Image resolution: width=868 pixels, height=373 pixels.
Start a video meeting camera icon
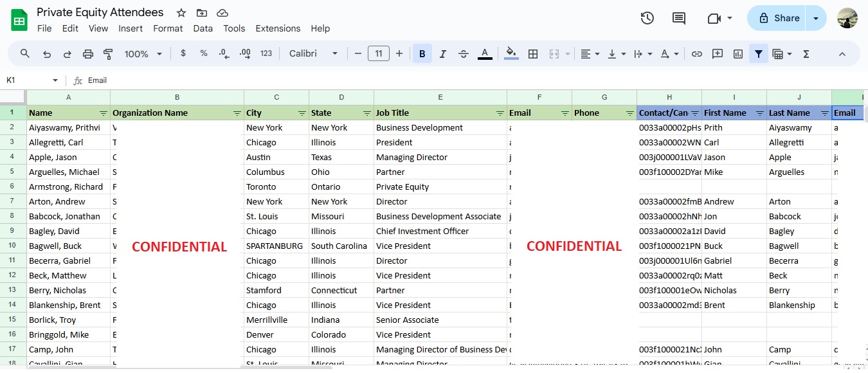(x=714, y=18)
